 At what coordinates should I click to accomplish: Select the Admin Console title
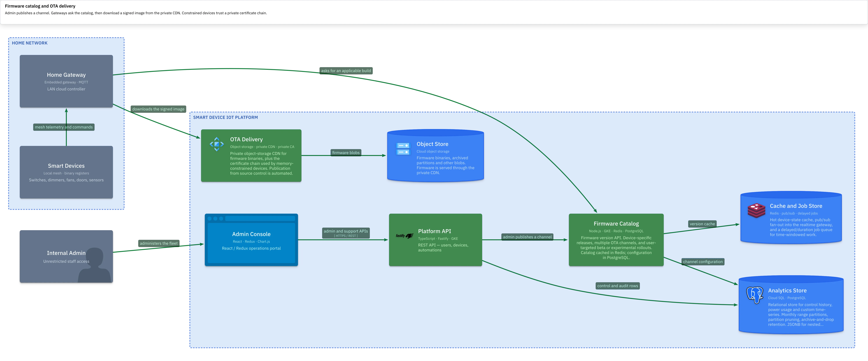pyautogui.click(x=251, y=234)
